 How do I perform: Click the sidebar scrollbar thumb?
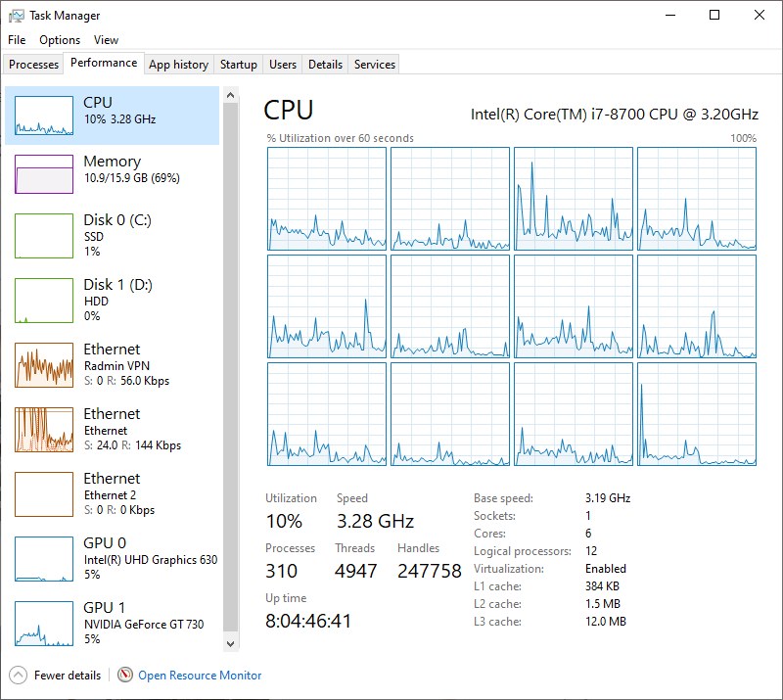click(x=230, y=367)
